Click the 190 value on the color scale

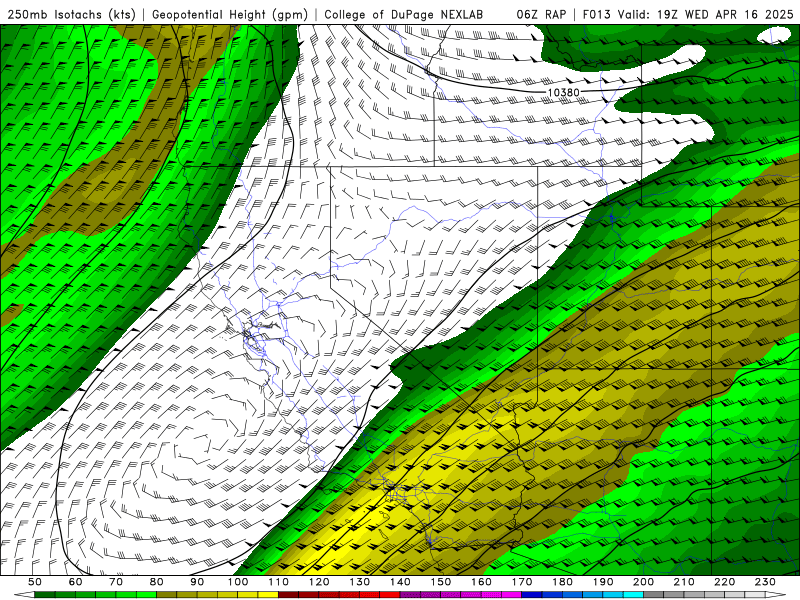603,582
